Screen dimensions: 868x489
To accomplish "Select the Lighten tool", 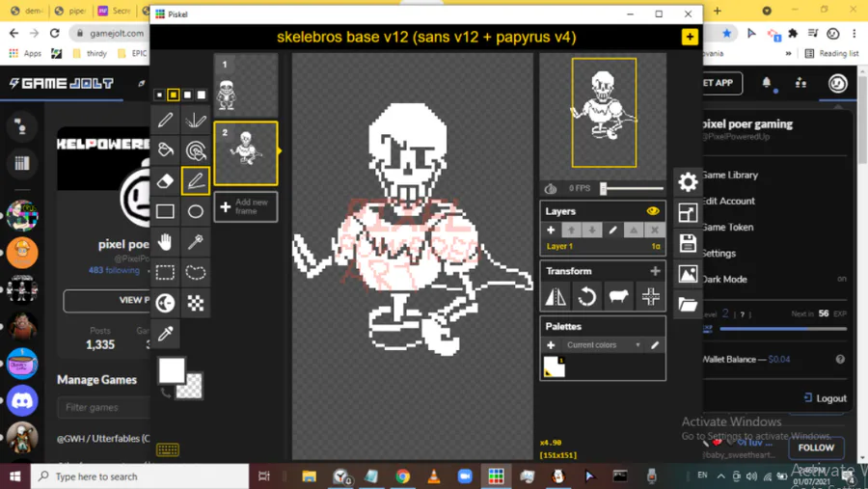I will [x=165, y=303].
